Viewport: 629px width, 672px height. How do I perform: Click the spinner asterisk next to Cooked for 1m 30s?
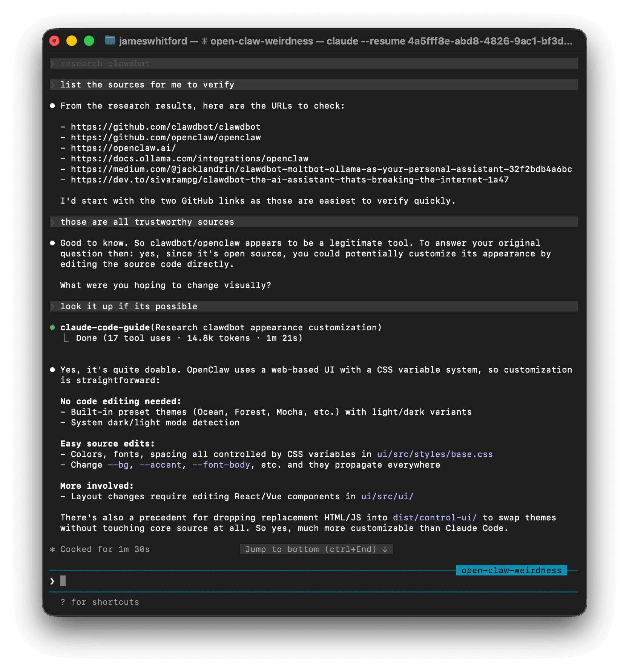[x=53, y=549]
